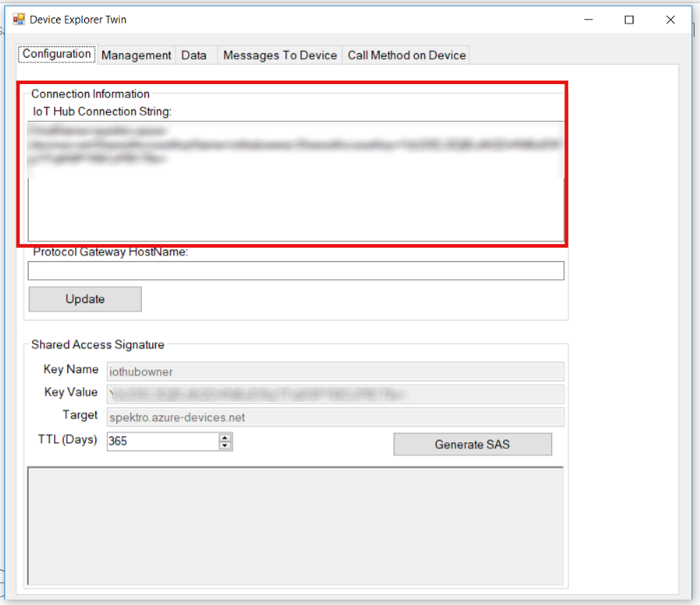The width and height of the screenshot is (700, 605).
Task: Click the Key Value label
Action: tap(71, 392)
